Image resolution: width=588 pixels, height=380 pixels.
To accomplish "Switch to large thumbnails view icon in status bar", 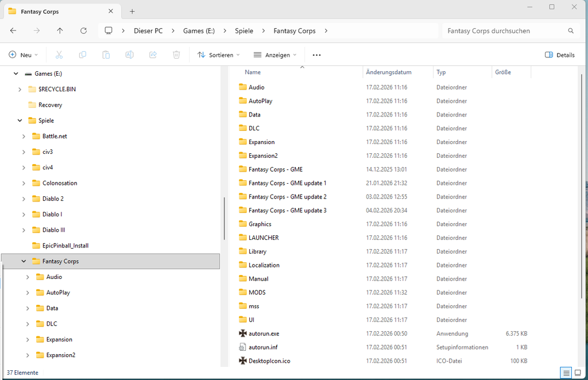I will click(578, 373).
